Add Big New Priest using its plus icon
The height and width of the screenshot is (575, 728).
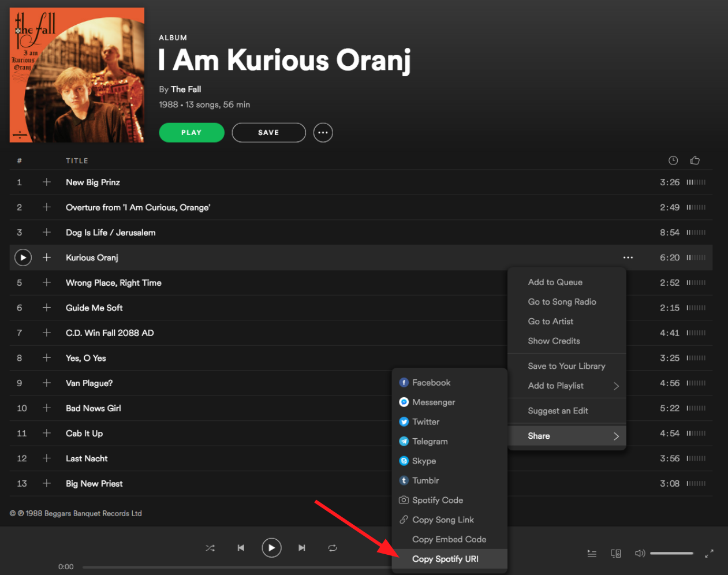pyautogui.click(x=47, y=484)
